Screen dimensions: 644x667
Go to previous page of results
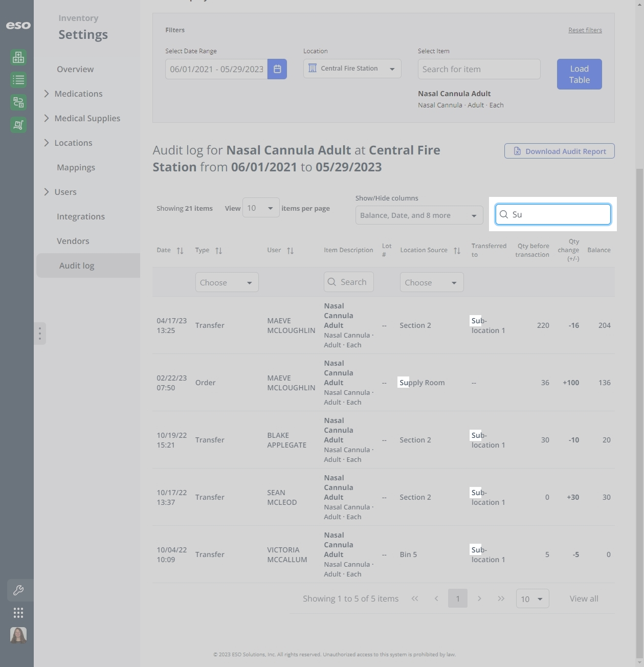(436, 598)
